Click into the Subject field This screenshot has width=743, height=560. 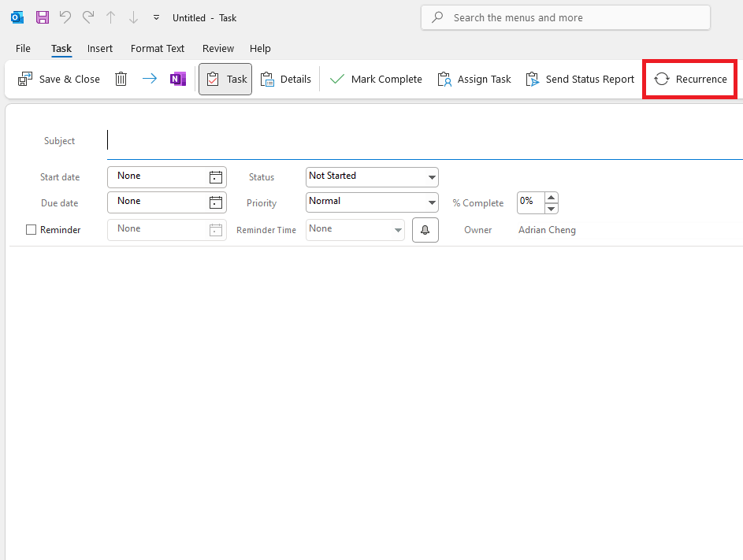click(425, 141)
